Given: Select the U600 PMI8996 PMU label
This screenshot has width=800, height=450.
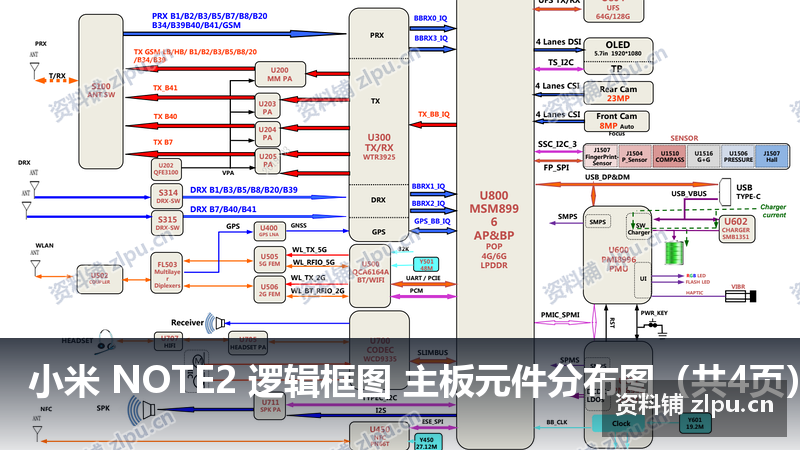Looking at the screenshot, I should 618,259.
